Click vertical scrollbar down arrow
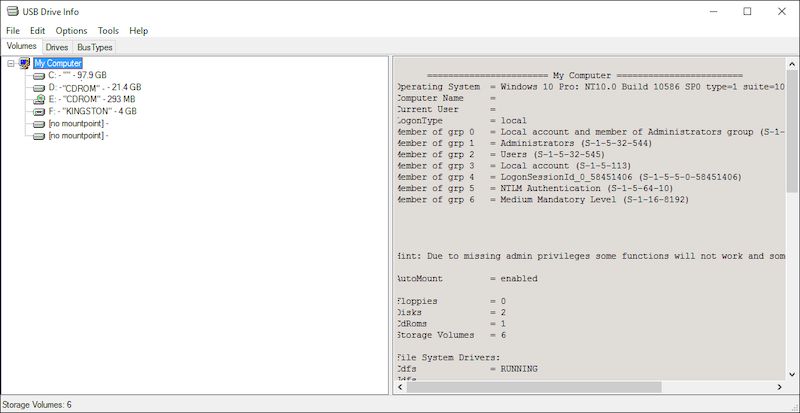This screenshot has height=413, width=800. pos(791,375)
